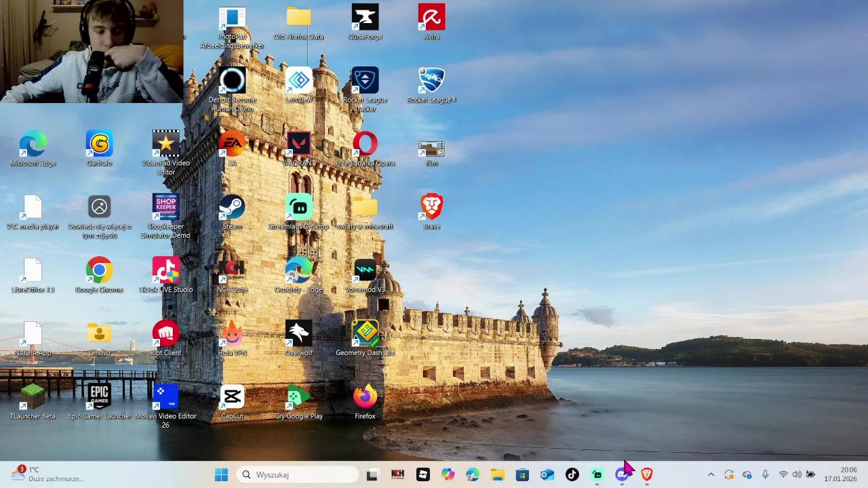Open the volume speaker tray icon
The height and width of the screenshot is (488, 868).
click(x=797, y=474)
